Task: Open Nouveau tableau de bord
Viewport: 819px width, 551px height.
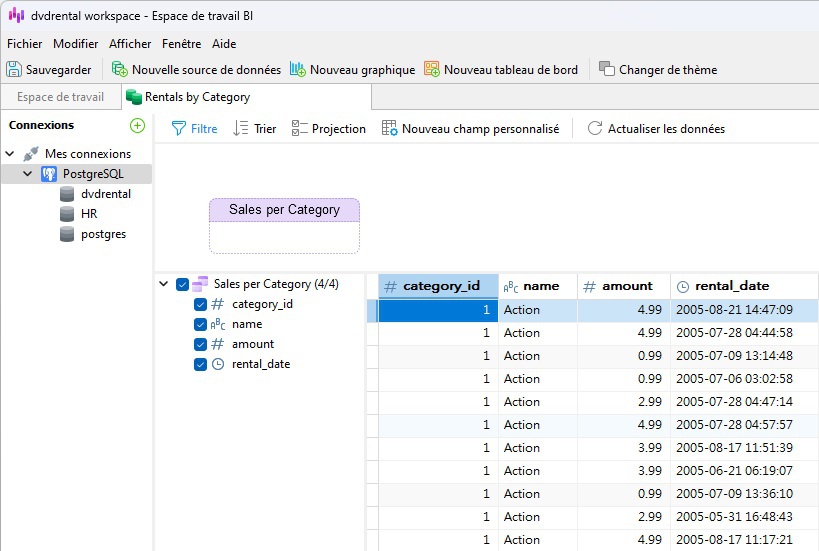Action: (x=432, y=69)
